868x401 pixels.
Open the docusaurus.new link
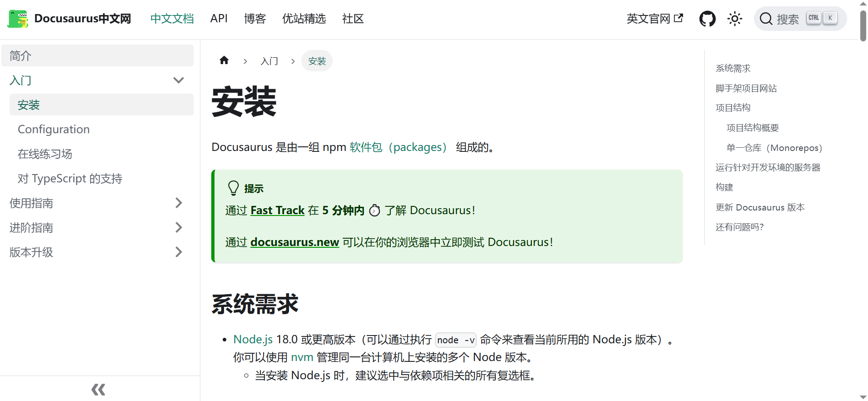(294, 242)
